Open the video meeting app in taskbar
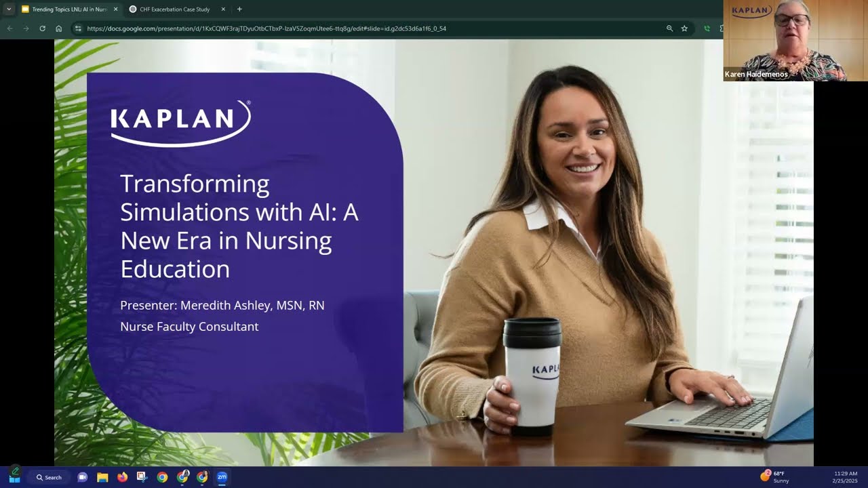The height and width of the screenshot is (488, 868). 83,477
